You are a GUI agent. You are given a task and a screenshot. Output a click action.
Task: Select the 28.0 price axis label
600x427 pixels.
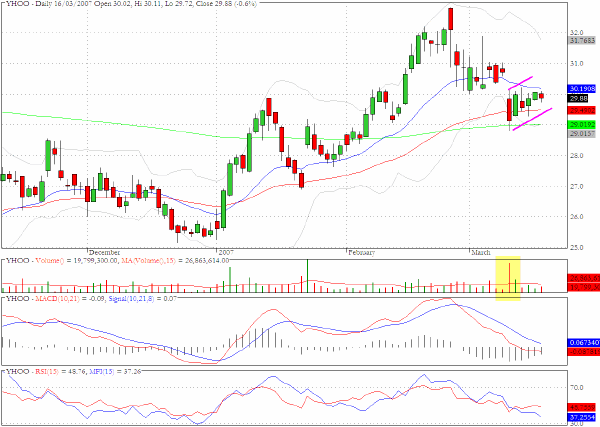point(577,156)
